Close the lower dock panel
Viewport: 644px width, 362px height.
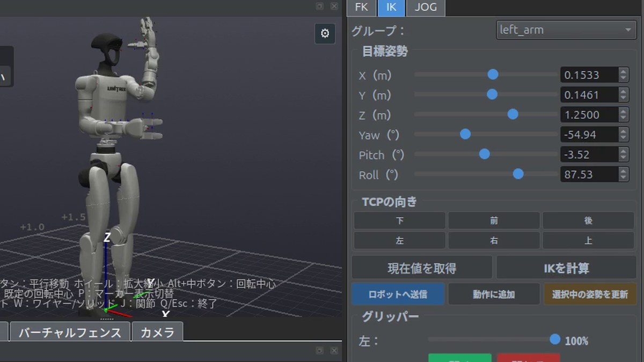coord(334,350)
